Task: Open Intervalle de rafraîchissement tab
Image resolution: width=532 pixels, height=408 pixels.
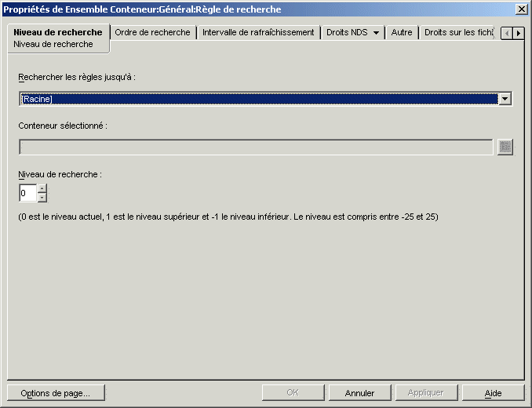Action: [x=258, y=32]
